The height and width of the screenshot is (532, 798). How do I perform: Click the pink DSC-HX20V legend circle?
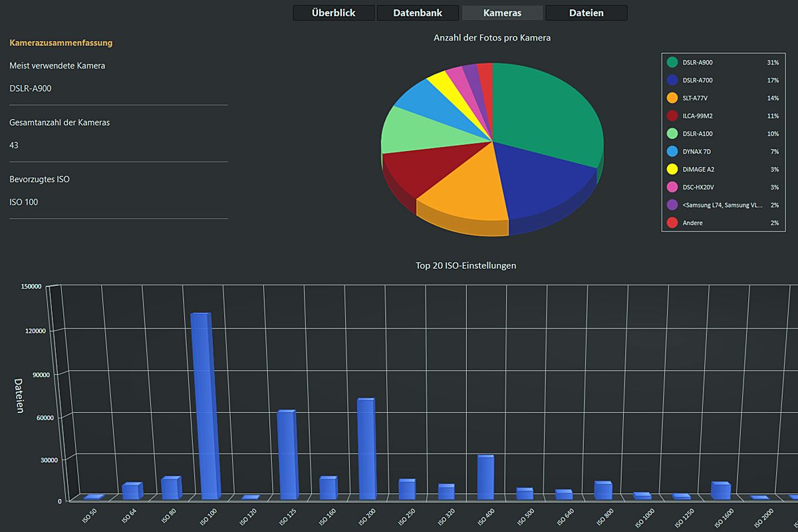tap(672, 188)
